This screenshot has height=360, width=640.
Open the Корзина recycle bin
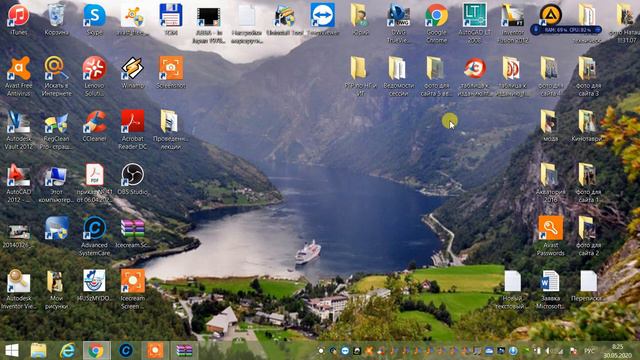[56, 19]
